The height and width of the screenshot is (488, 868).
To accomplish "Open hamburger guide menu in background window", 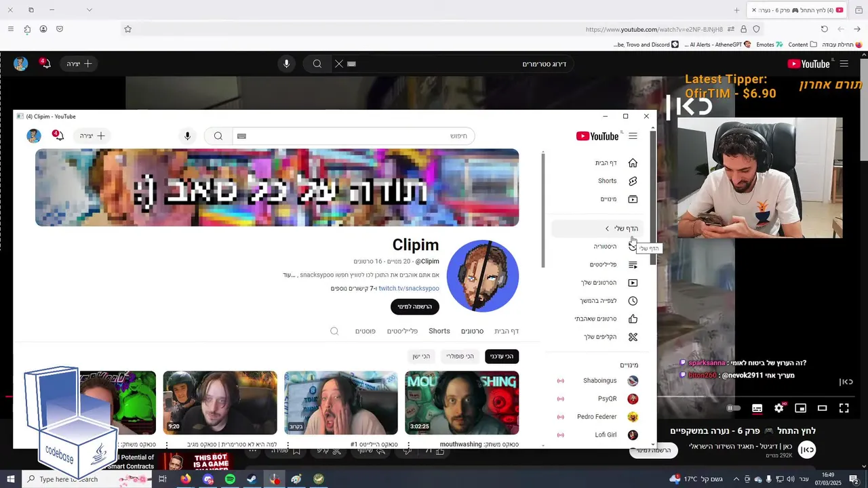I will point(844,64).
